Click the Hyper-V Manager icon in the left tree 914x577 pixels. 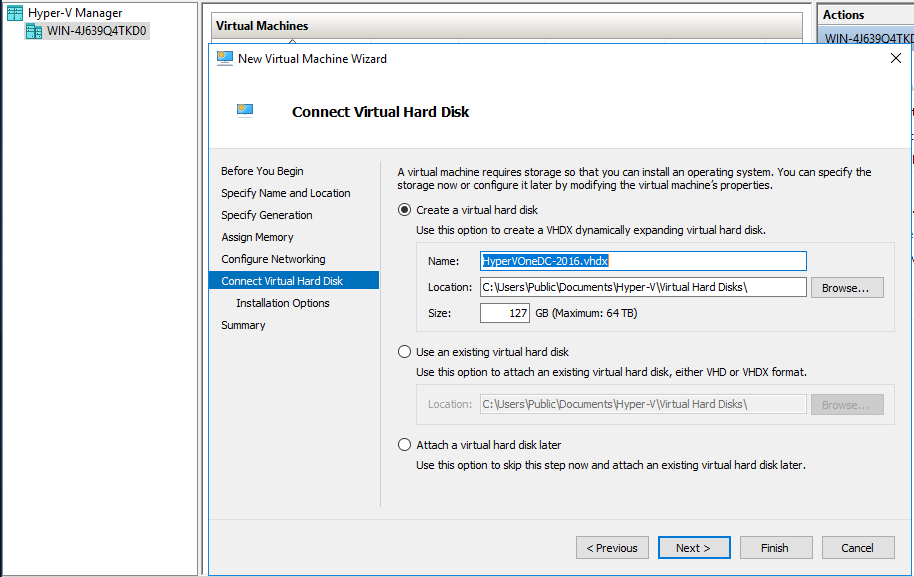[14, 12]
